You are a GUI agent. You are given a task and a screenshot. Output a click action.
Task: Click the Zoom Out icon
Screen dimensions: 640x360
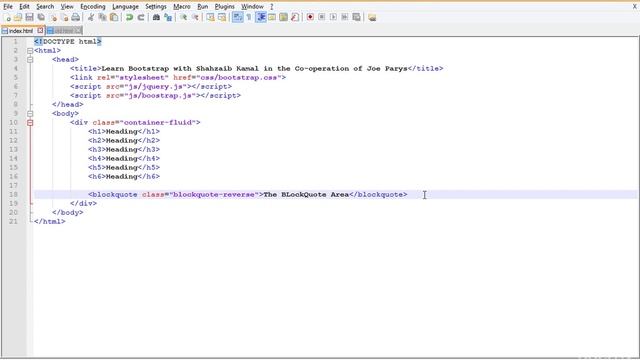point(195,17)
